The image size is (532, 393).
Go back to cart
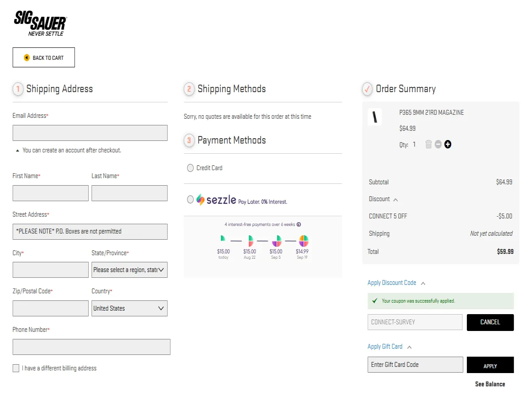pyautogui.click(x=43, y=58)
